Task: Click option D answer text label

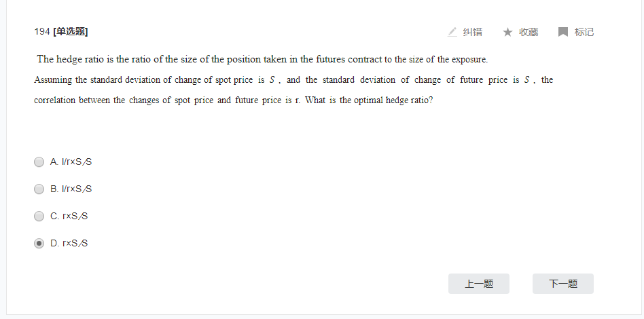Action: pos(69,244)
